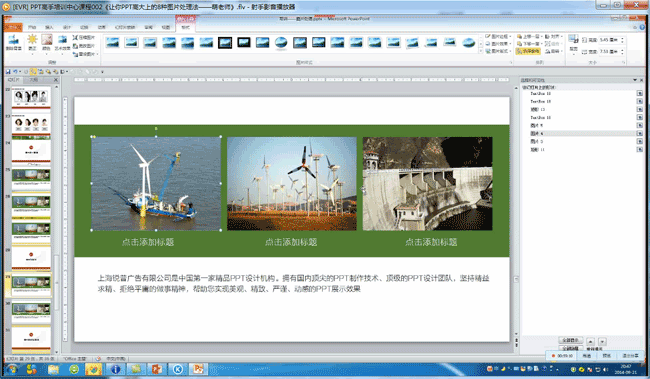The height and width of the screenshot is (379, 650).
Task: Toggle visibility of the top TextBox item
Action: pyautogui.click(x=640, y=93)
